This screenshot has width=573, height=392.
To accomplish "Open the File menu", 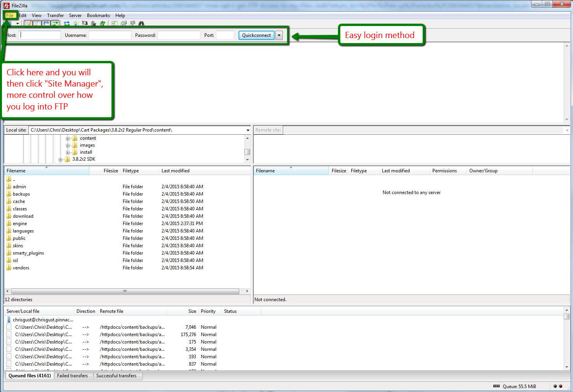I will coord(10,16).
